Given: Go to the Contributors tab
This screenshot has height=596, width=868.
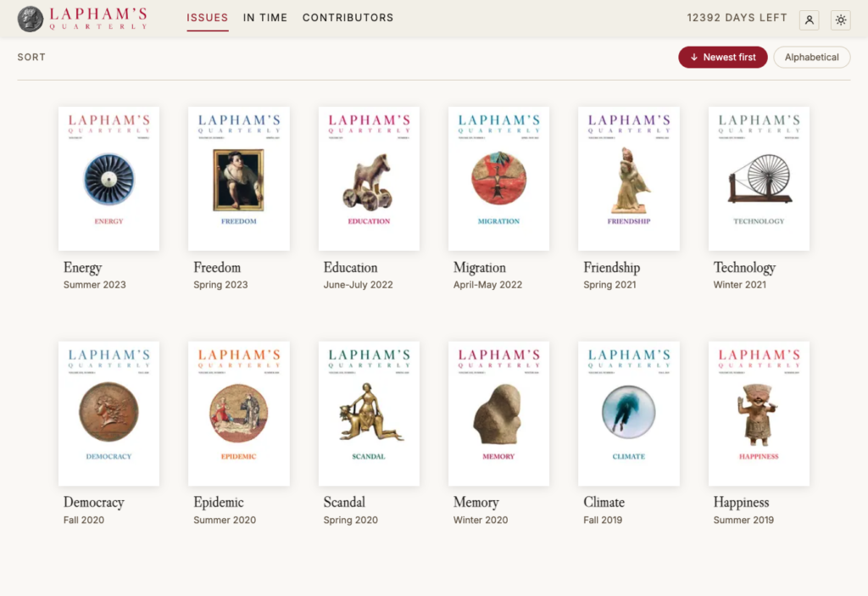Looking at the screenshot, I should click(348, 18).
